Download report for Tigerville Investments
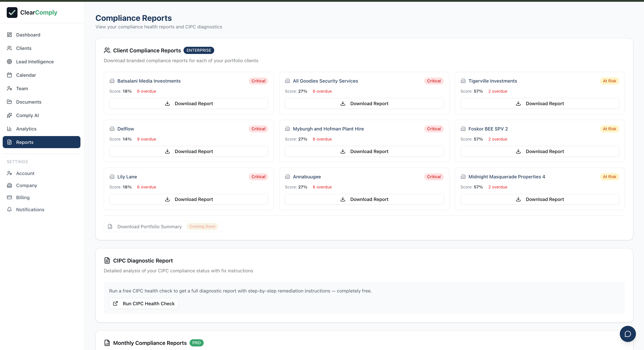644x350 pixels. click(x=540, y=104)
